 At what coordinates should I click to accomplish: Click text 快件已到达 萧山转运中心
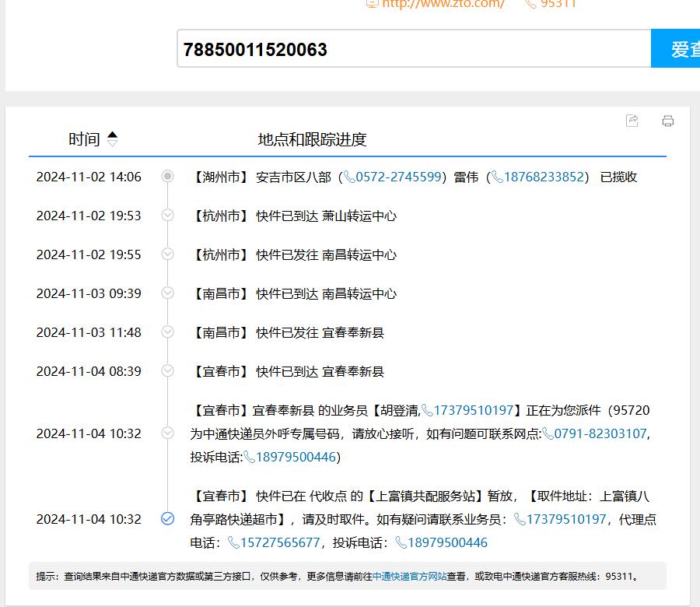(327, 216)
